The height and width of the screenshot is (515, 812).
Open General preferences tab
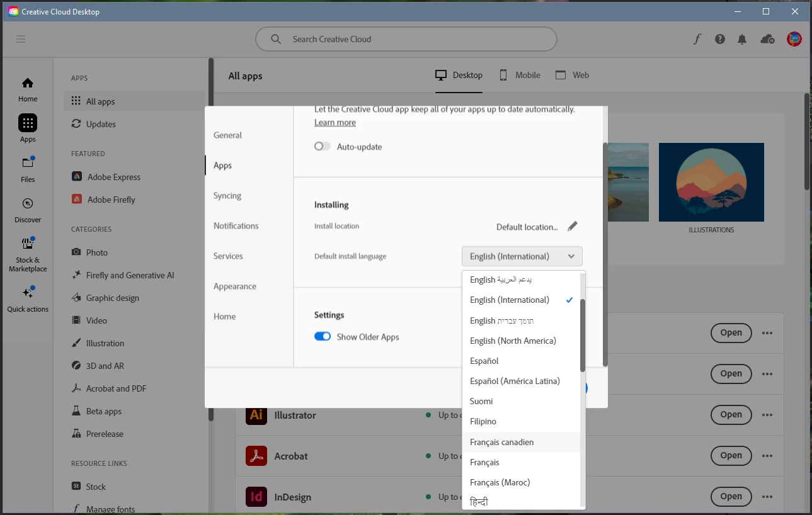coord(227,135)
